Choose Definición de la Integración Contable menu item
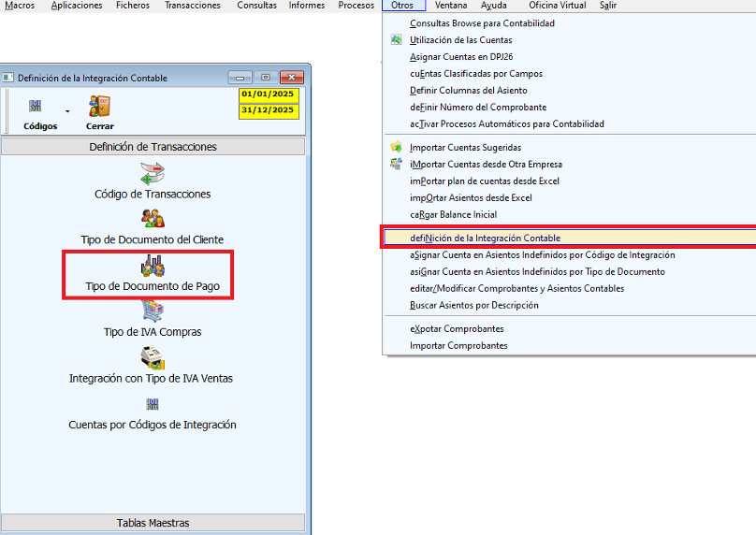Screen dimensions: 756x535 pyautogui.click(x=485, y=239)
